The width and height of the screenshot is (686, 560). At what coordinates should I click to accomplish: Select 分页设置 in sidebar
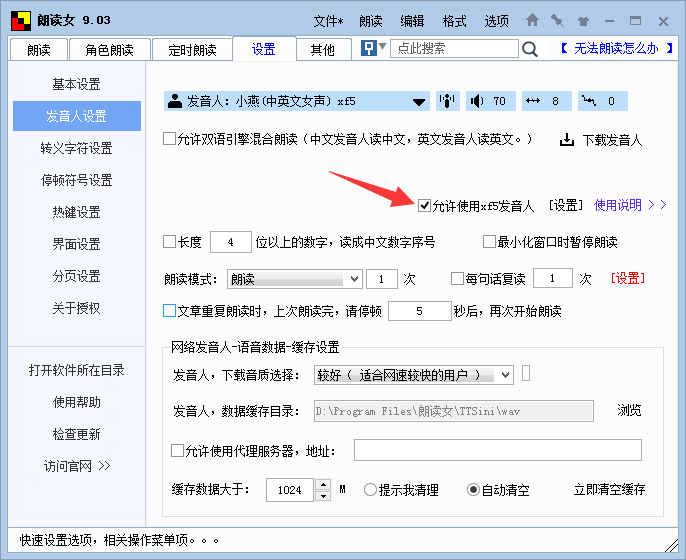click(77, 276)
